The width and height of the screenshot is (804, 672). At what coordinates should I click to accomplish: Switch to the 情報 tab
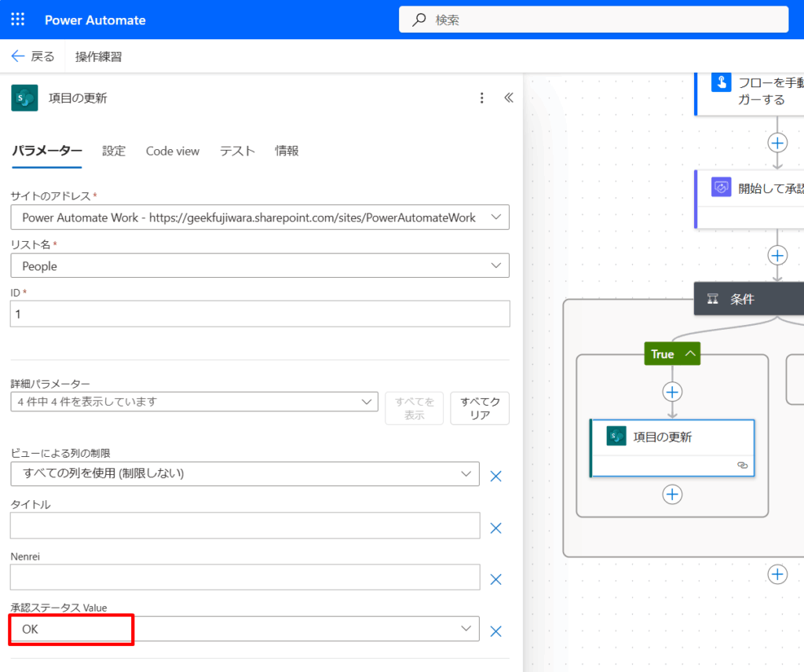[x=287, y=151]
